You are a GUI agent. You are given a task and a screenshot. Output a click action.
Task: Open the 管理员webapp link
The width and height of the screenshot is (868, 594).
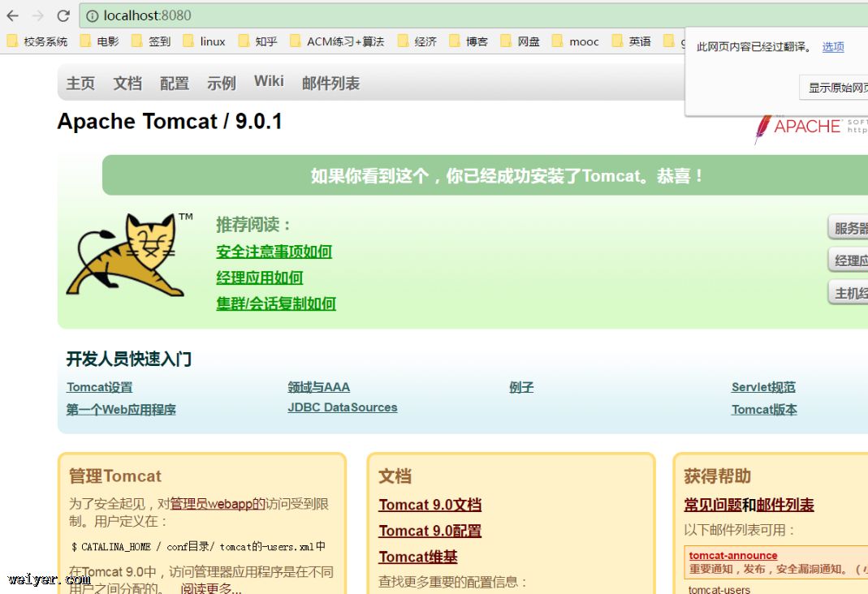tap(218, 504)
